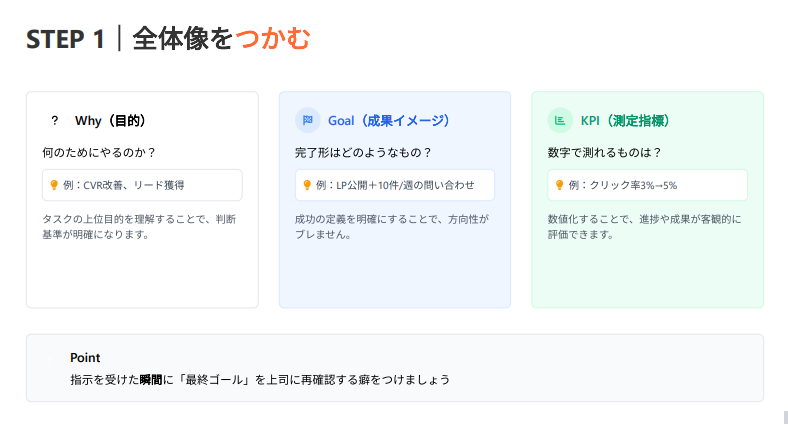
Task: Click the lightbulb icon in the LP公開 example
Action: (x=307, y=185)
